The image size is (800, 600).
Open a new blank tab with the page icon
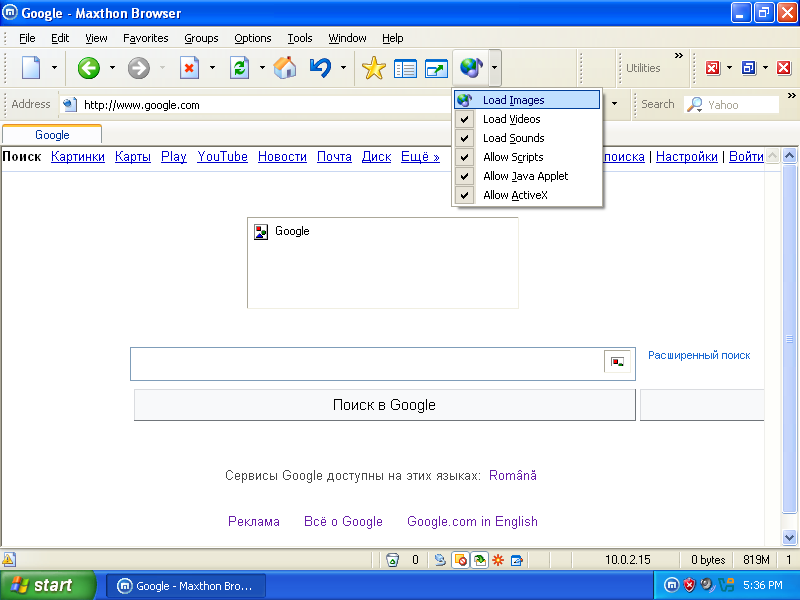coord(31,67)
